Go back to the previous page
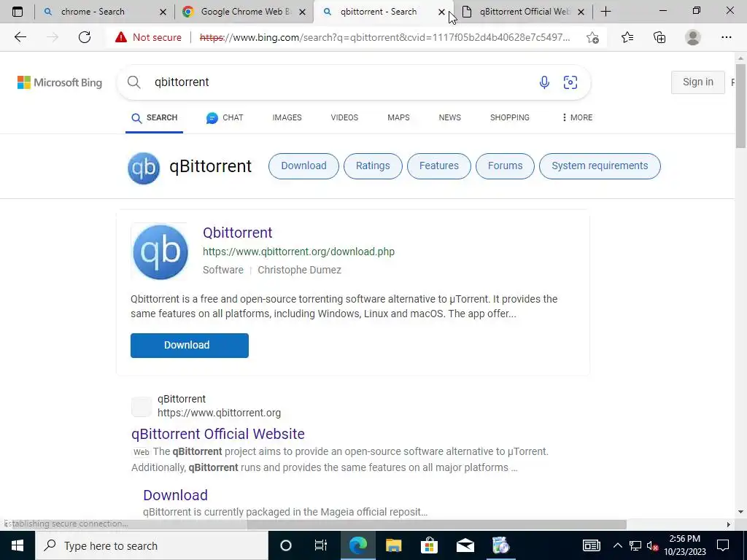The width and height of the screenshot is (747, 560). point(20,37)
